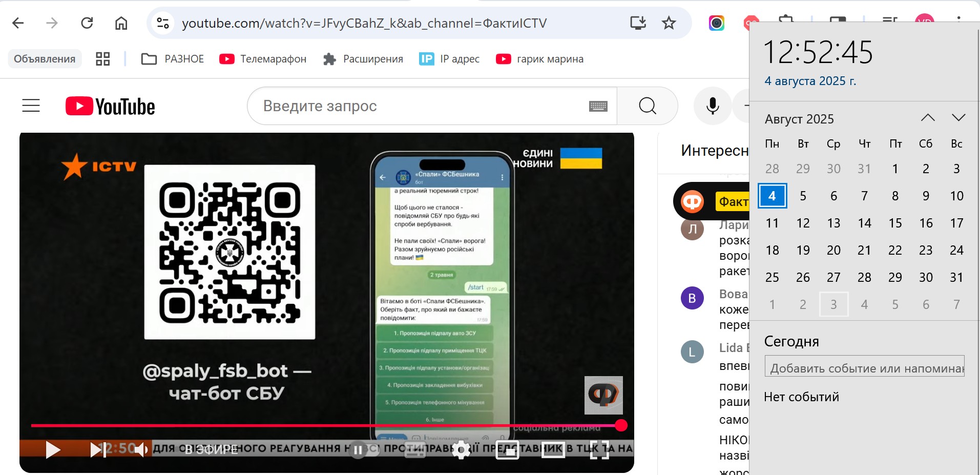The width and height of the screenshot is (980, 475).
Task: View site information for youtube.com
Action: (163, 23)
